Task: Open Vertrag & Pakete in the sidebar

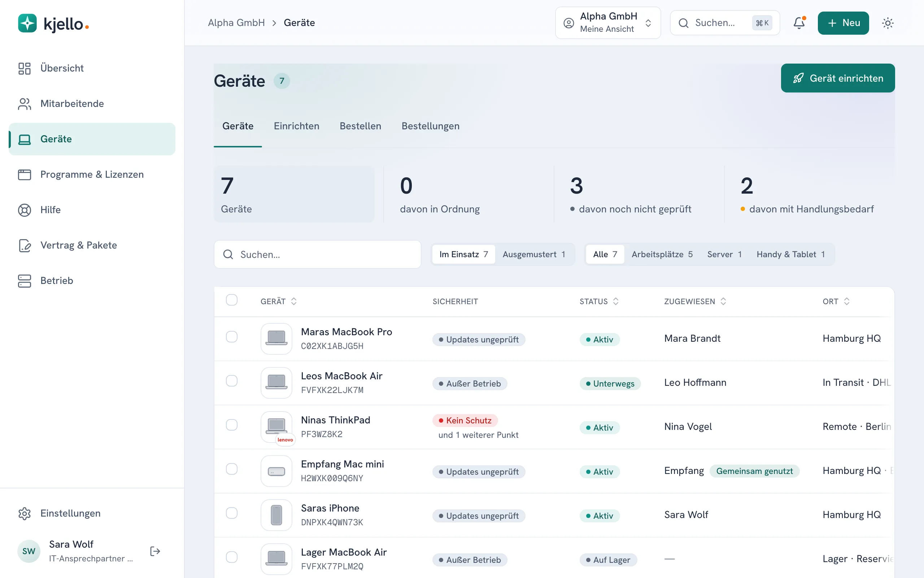Action: 92,245
